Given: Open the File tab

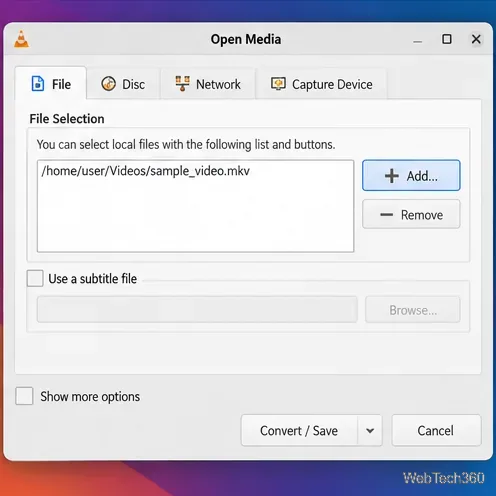Looking at the screenshot, I should 51,84.
